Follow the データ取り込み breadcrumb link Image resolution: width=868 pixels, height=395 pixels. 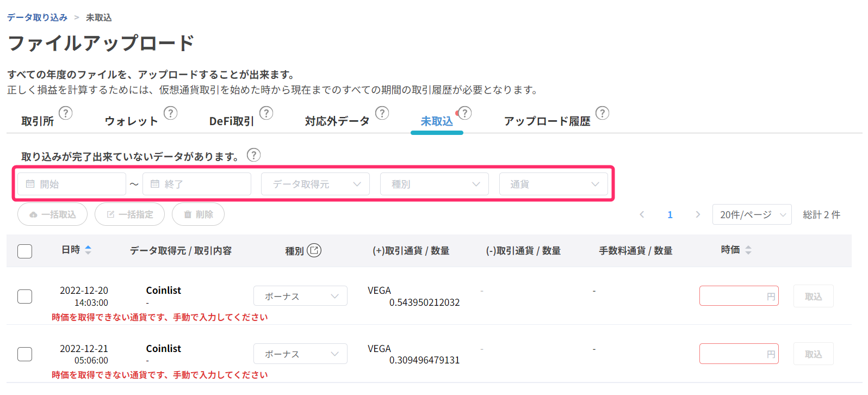[37, 17]
